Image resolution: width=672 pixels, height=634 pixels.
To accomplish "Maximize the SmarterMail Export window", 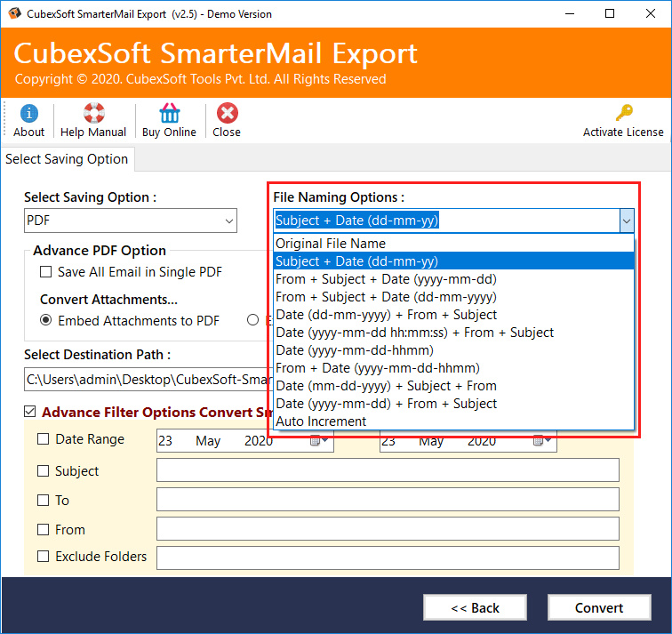I will pos(610,13).
